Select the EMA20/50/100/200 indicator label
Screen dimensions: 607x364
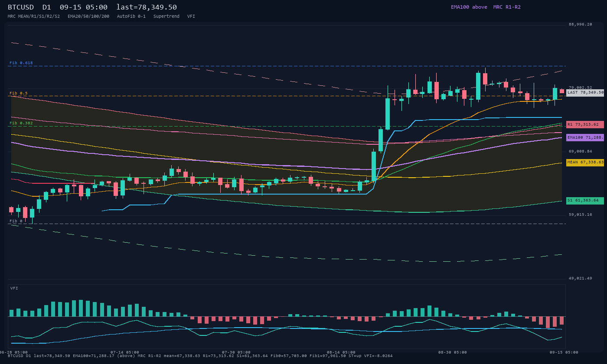pos(88,16)
